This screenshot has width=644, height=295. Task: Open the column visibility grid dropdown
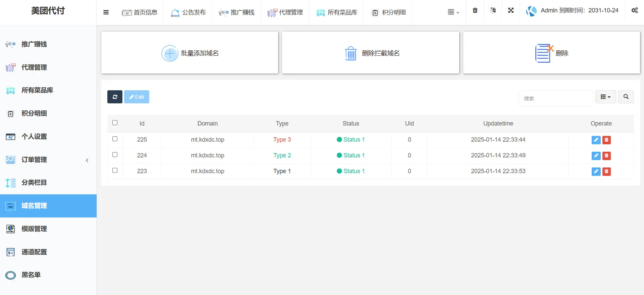(605, 97)
